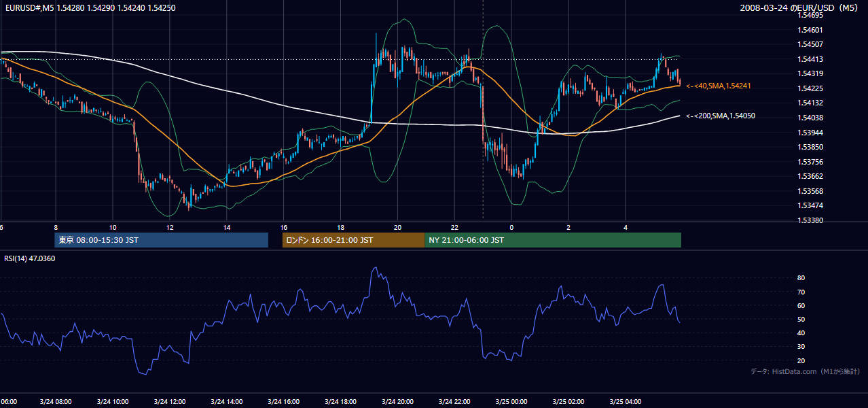868x408 pixels.
Task: Select the NY 21:00-06:00 JST session bar
Action: tap(553, 240)
